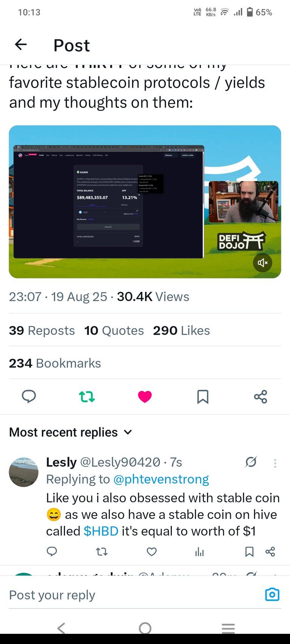Open the three-dot menu on Lesly's reply

click(275, 463)
